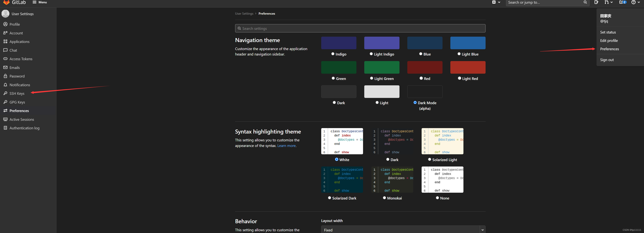Click the Applications grid icon
Viewport: 644px width, 233px height.
(x=5, y=42)
